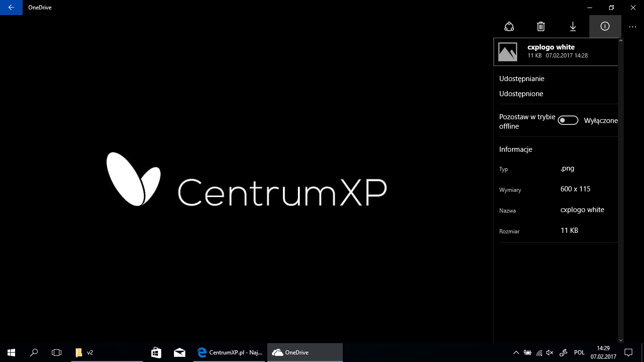Image resolution: width=644 pixels, height=362 pixels.
Task: Open the Windows Start menu
Action: [x=11, y=353]
